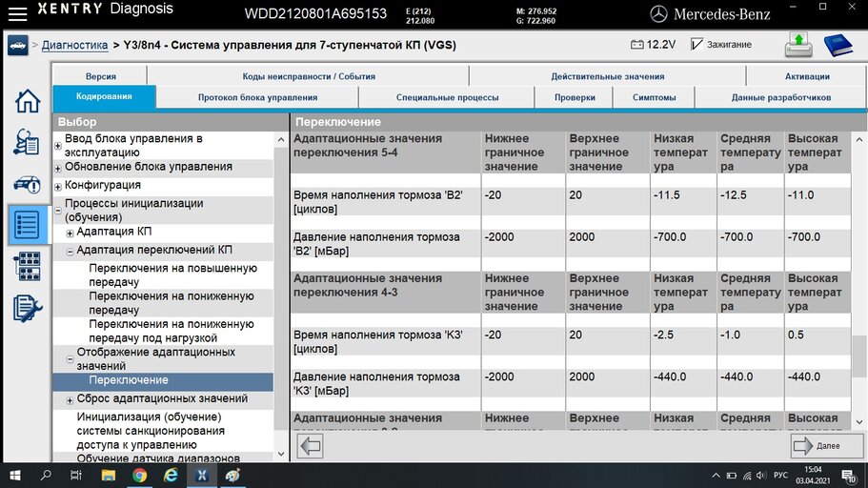Expand Сброс адаптационных значений node
The image size is (868, 488).
70,400
